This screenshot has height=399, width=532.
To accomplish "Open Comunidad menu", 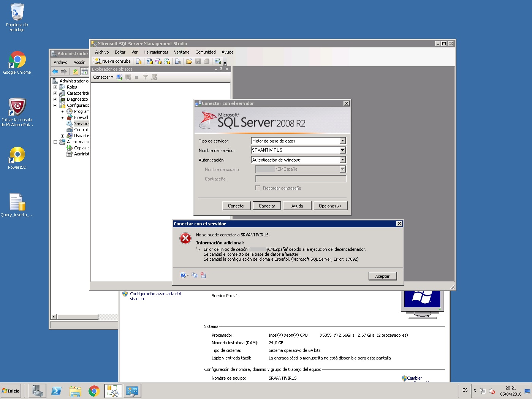I will pyautogui.click(x=206, y=52).
